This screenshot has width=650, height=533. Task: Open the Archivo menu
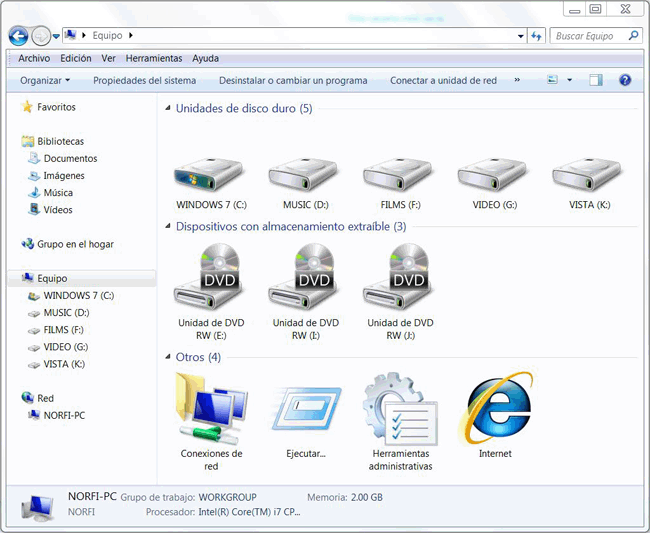pyautogui.click(x=34, y=58)
